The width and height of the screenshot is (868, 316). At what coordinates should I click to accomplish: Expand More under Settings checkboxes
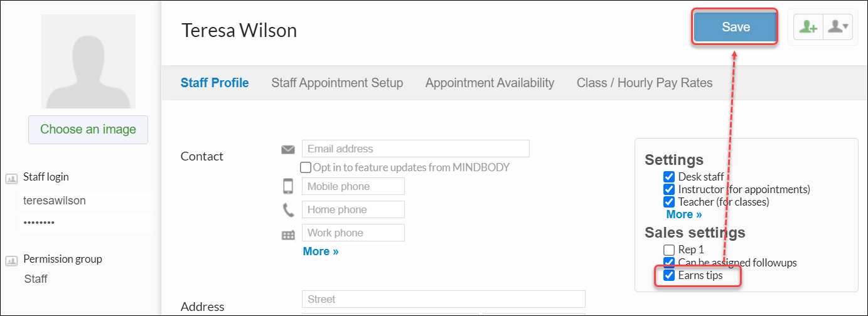click(x=684, y=214)
